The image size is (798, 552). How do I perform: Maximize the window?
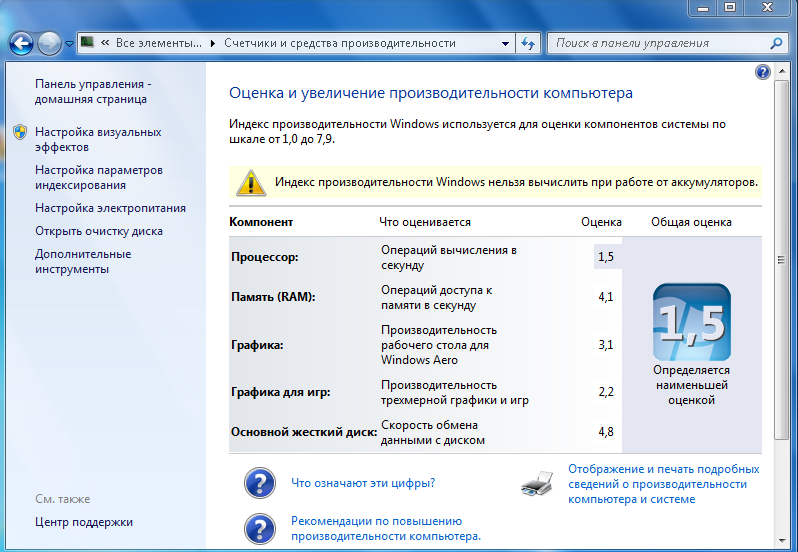coord(730,7)
